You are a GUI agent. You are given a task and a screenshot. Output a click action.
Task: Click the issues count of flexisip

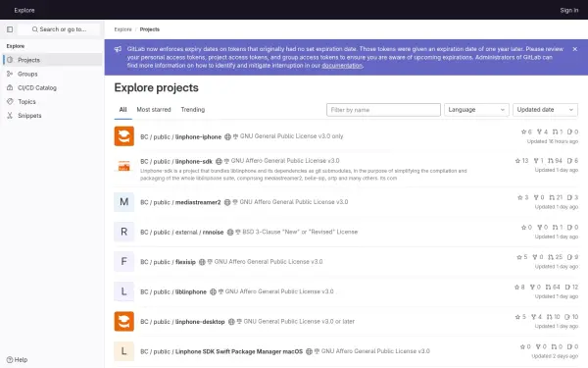point(572,257)
